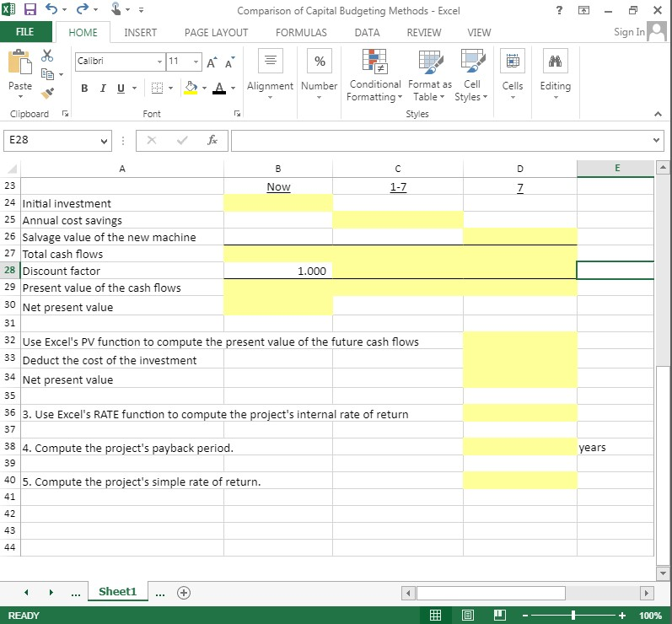Open the Alignment group

(x=270, y=74)
